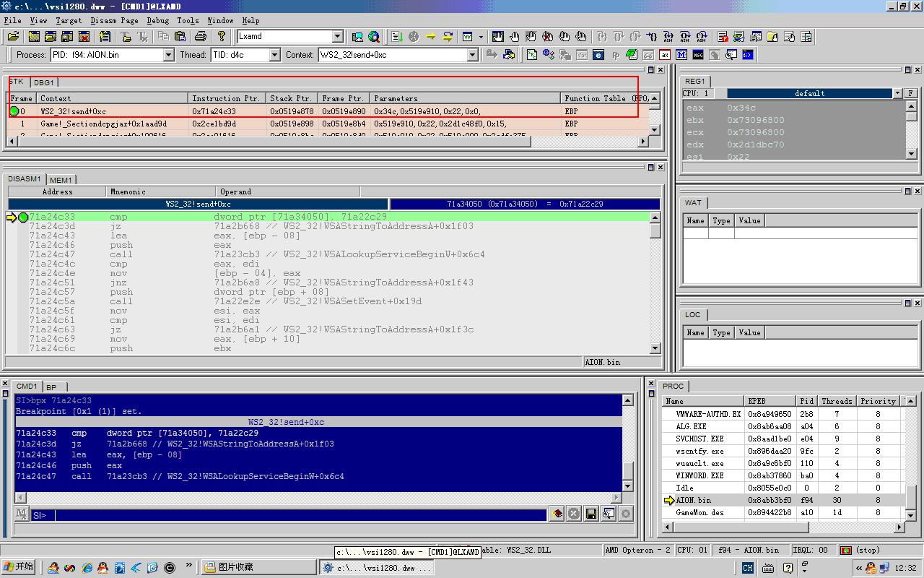Select the AION.bin process row

point(782,500)
